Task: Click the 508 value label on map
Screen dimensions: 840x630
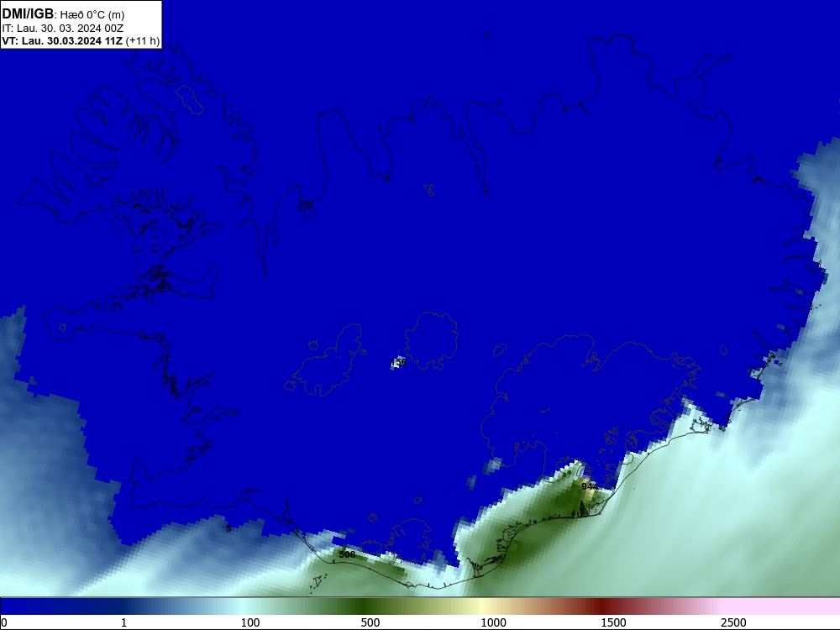Action: pyautogui.click(x=347, y=554)
